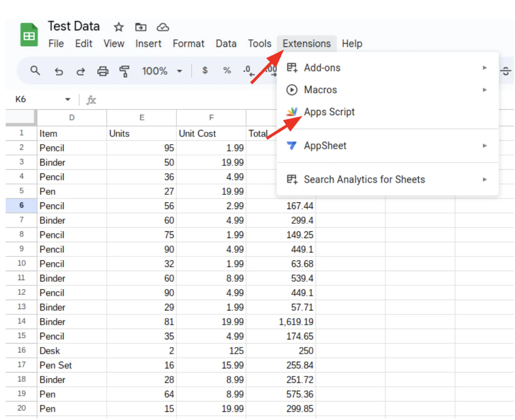515x420 pixels.
Task: Select the 'Unit Cost' header cell
Action: click(x=211, y=133)
